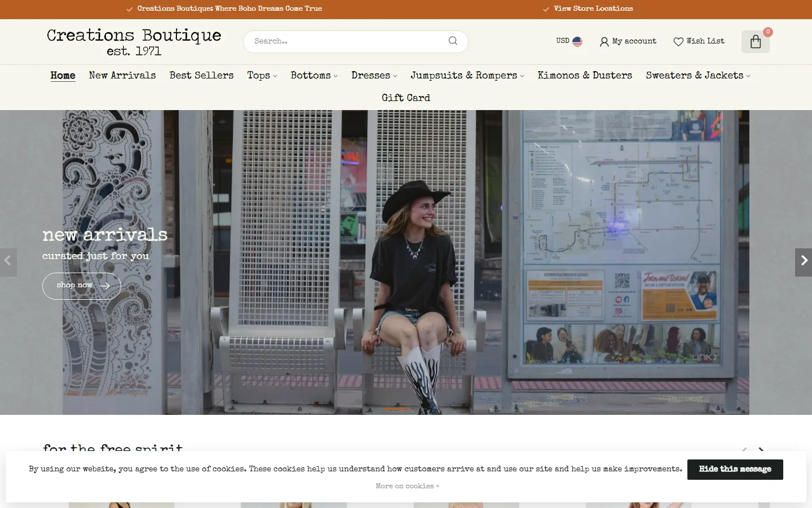
Task: Open the shopping bag cart icon
Action: point(756,41)
